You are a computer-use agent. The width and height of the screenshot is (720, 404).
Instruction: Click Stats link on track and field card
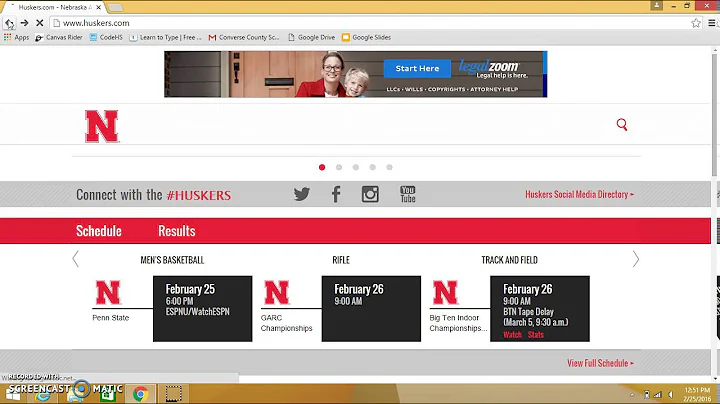coord(535,335)
